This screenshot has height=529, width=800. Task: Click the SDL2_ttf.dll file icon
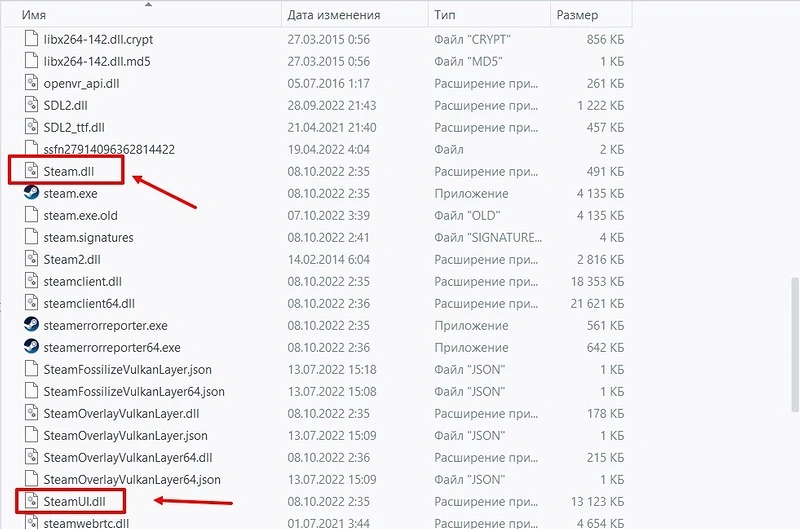(x=31, y=127)
